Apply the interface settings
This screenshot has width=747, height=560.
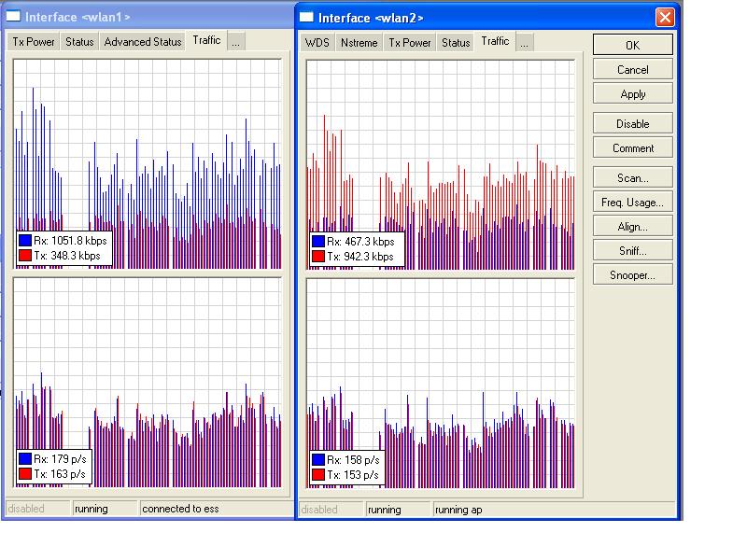pos(633,94)
